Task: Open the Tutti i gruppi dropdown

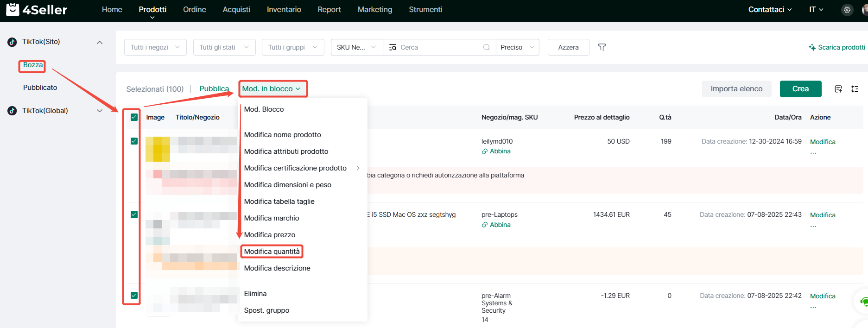Action: [293, 47]
